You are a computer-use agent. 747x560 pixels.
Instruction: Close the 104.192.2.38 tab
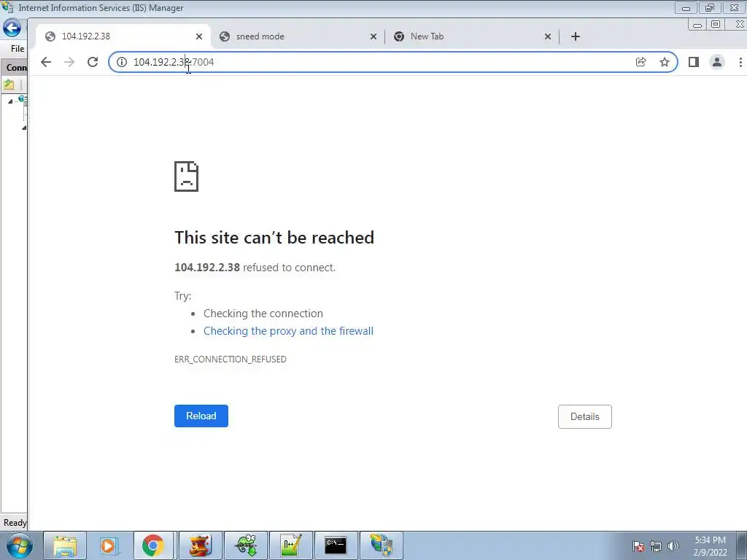pos(199,36)
